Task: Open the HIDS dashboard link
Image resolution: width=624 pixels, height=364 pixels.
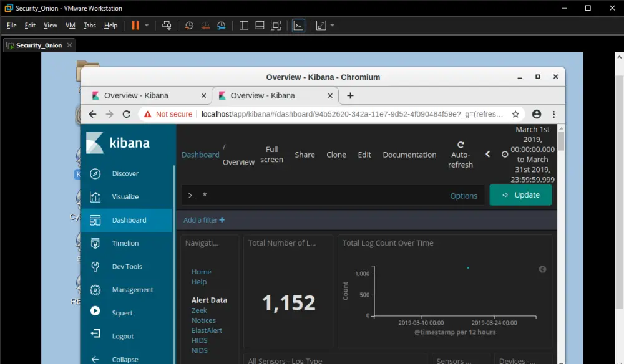Action: 200,340
